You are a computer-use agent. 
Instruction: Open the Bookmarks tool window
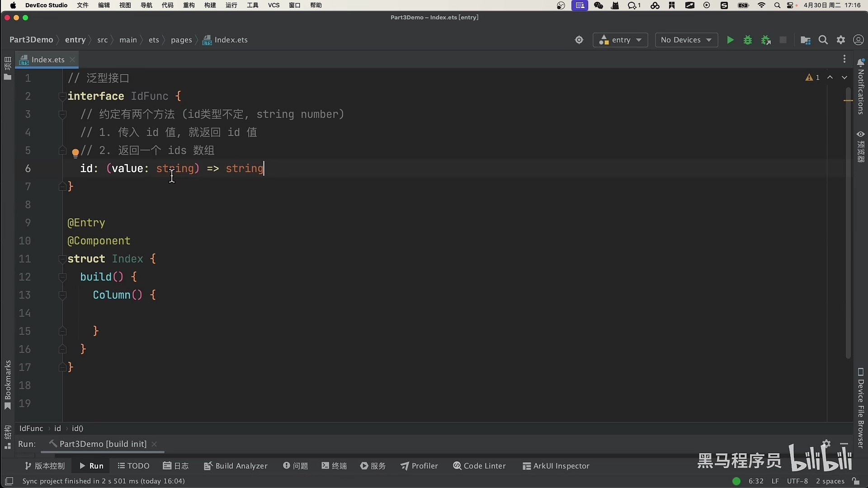pos(7,385)
